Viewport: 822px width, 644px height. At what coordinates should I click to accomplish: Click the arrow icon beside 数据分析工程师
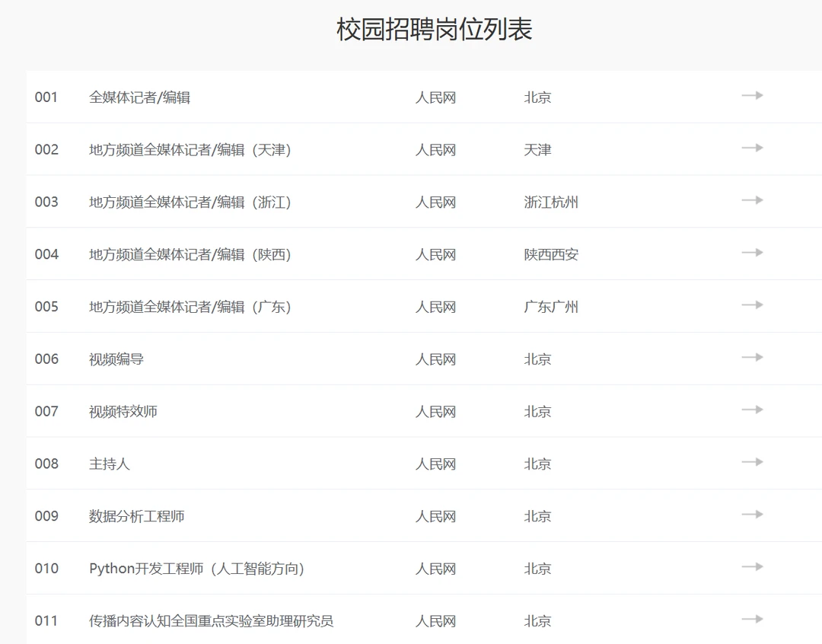[x=752, y=515]
